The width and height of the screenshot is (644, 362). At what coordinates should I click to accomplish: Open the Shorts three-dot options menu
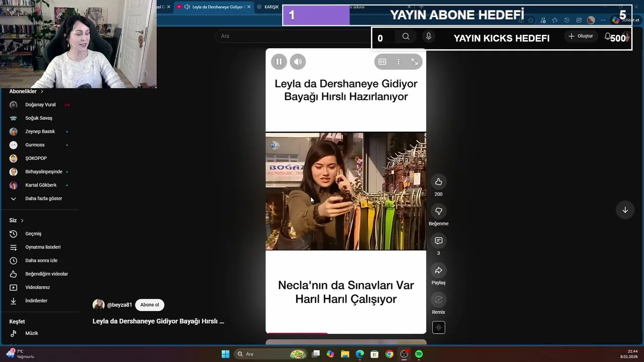[398, 61]
